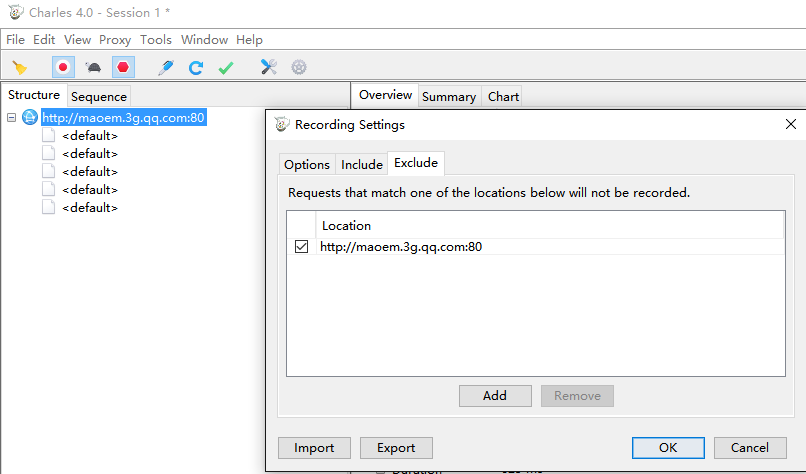The image size is (806, 474).
Task: Open the gear Settings icon in toolbar
Action: pos(298,67)
